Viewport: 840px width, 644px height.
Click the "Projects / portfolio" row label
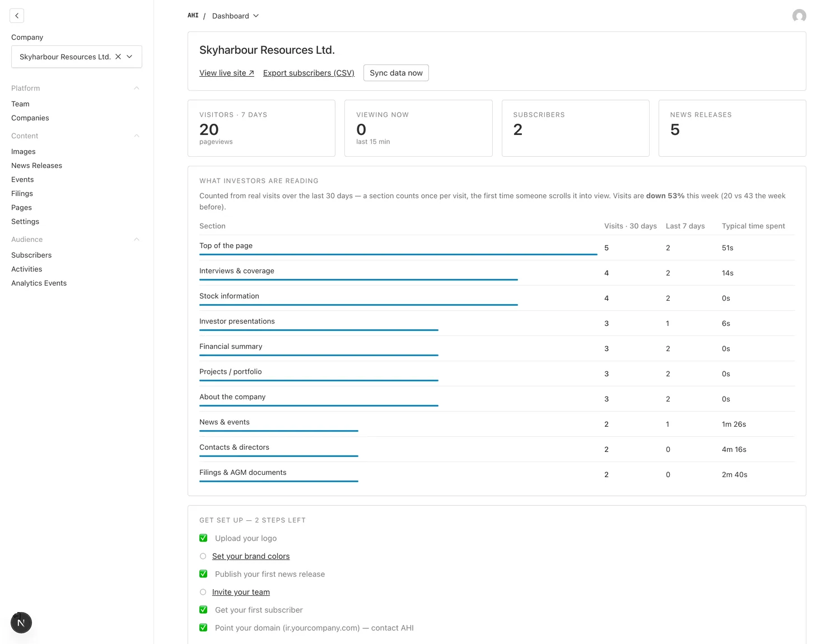click(x=231, y=372)
